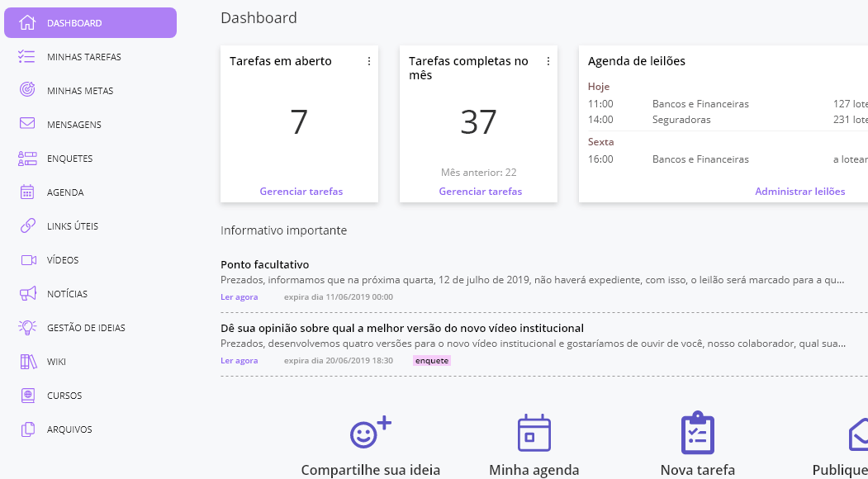
Task: Open GESTÃO DE IDEIAS menu item
Action: pos(86,327)
